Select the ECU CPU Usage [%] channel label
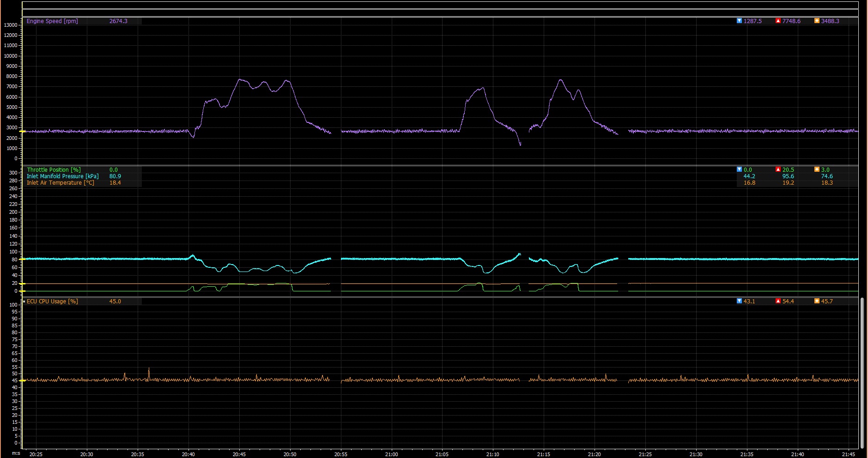 coord(52,301)
